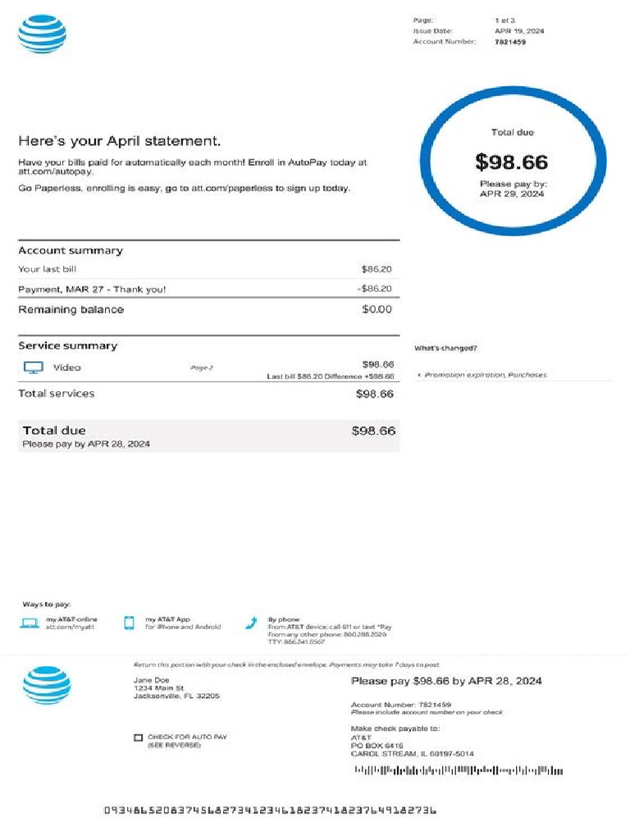Viewport: 630px width, 840px height.
Task: Click the Service summary section heading
Action: click(68, 346)
